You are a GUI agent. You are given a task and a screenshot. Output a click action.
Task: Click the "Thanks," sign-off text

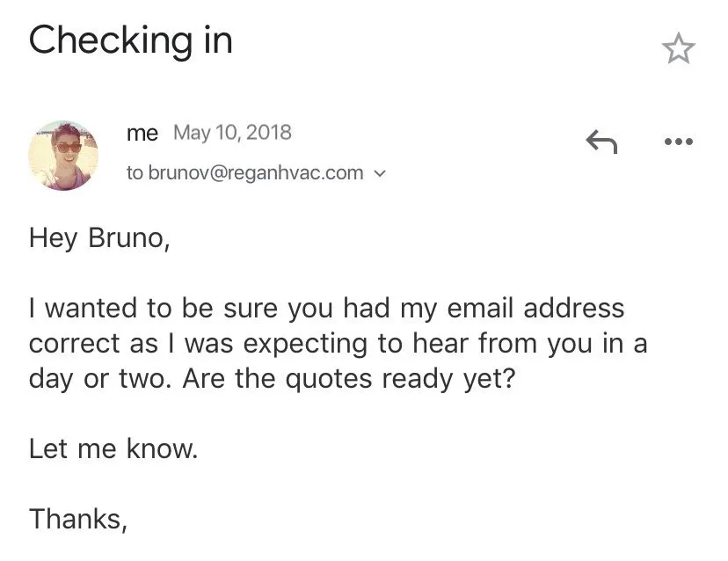79,519
